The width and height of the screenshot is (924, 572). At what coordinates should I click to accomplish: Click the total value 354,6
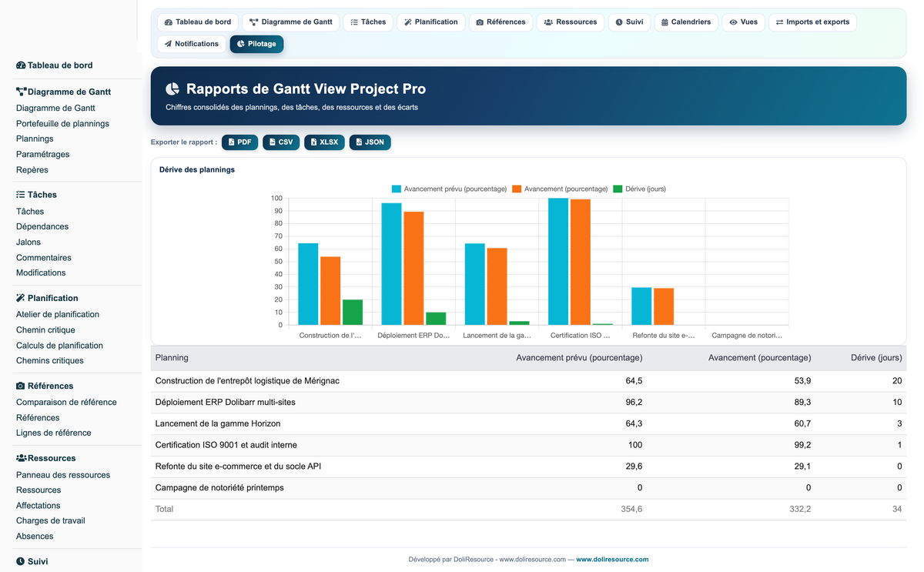click(x=631, y=509)
